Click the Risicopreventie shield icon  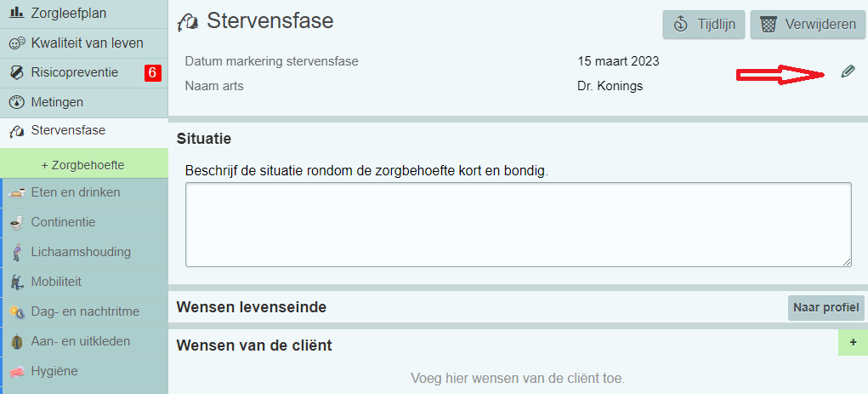pos(16,73)
